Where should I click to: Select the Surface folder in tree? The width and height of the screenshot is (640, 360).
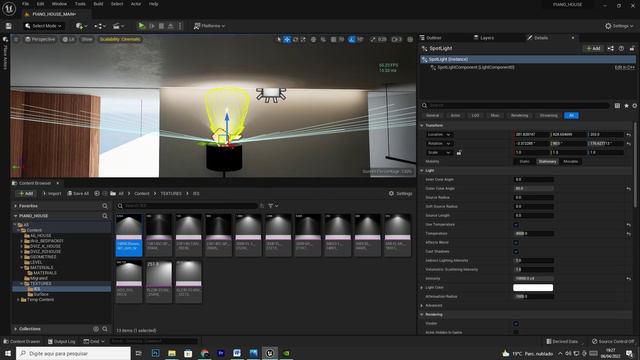tap(41, 294)
